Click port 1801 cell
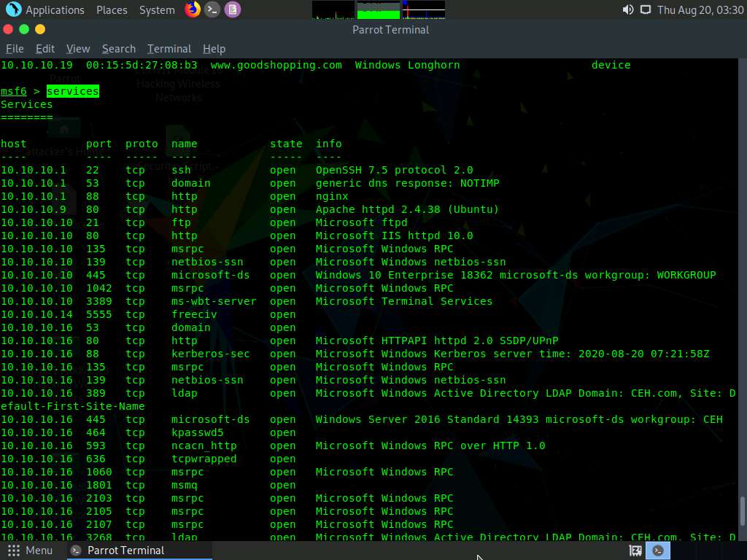 coord(99,485)
